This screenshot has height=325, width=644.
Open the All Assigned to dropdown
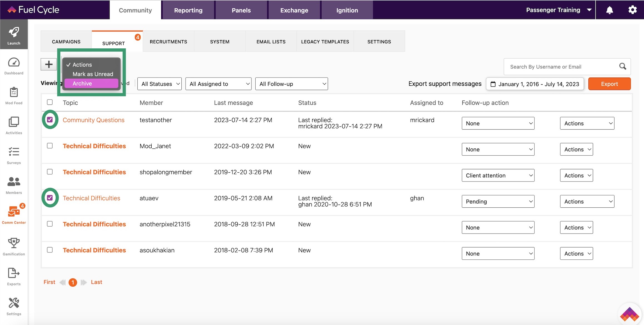pyautogui.click(x=218, y=84)
